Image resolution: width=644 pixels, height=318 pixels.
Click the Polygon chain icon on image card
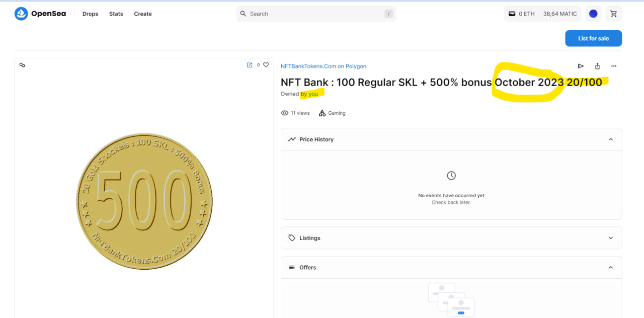coord(22,65)
